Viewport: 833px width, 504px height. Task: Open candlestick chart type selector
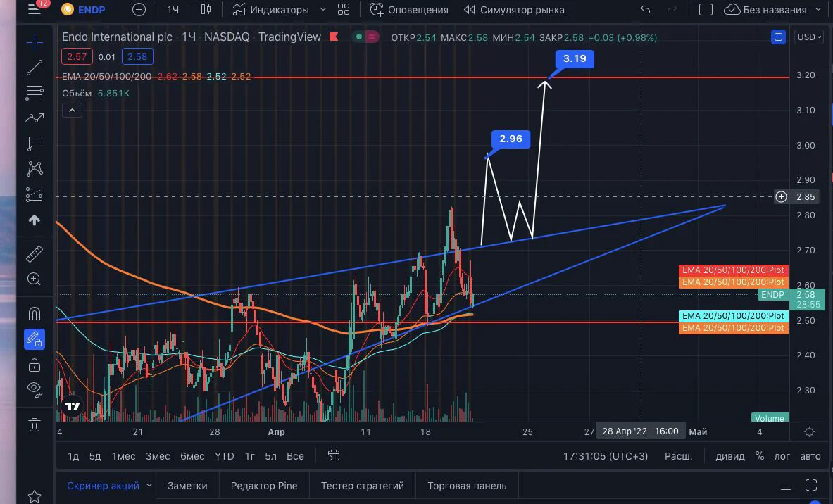[x=206, y=10]
